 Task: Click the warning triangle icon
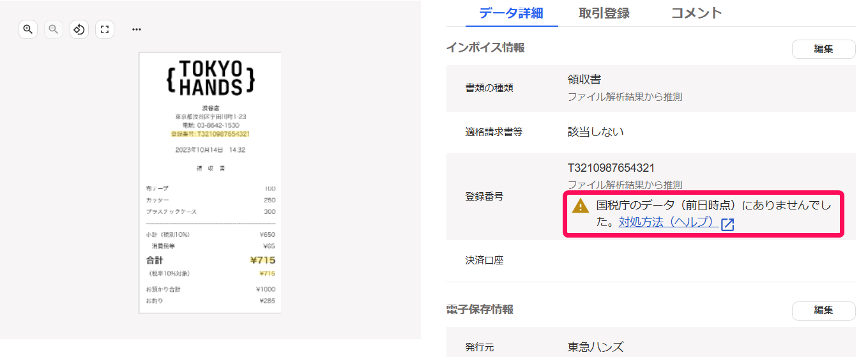coord(580,206)
